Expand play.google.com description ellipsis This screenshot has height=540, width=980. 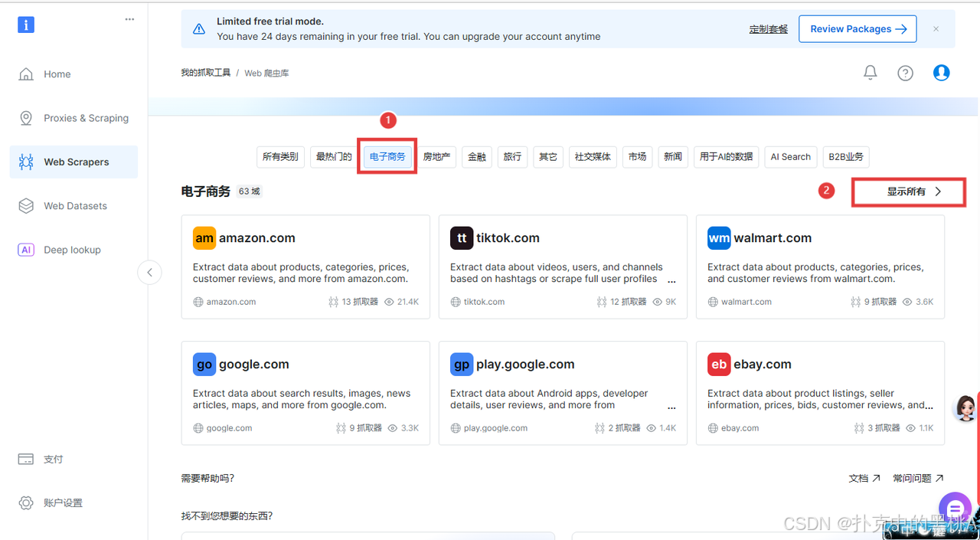pyautogui.click(x=671, y=407)
